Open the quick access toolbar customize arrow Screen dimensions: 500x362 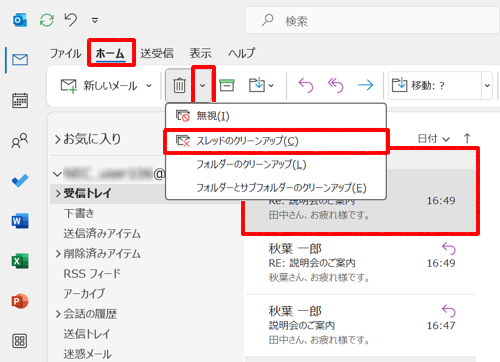[x=95, y=21]
